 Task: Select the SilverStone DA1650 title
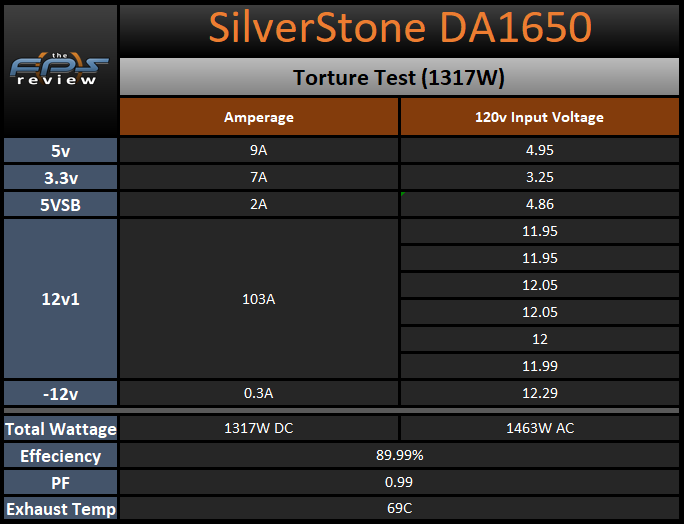(x=400, y=28)
